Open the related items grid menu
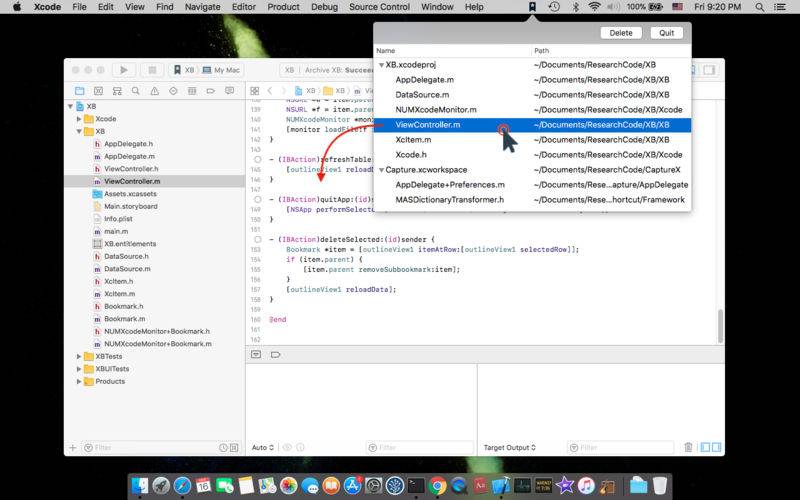The image size is (800, 500). pos(255,91)
